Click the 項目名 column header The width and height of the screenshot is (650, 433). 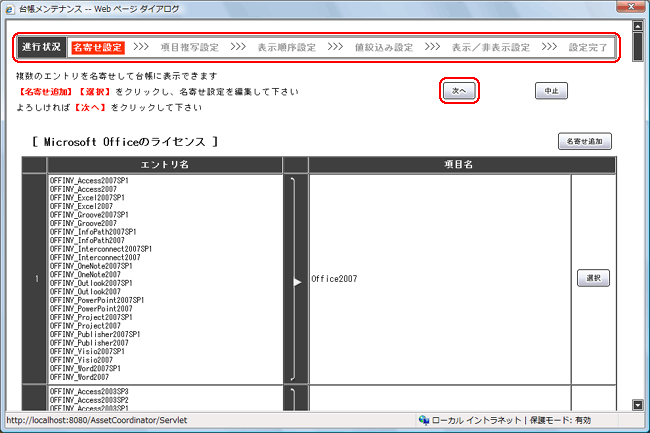tap(462, 164)
